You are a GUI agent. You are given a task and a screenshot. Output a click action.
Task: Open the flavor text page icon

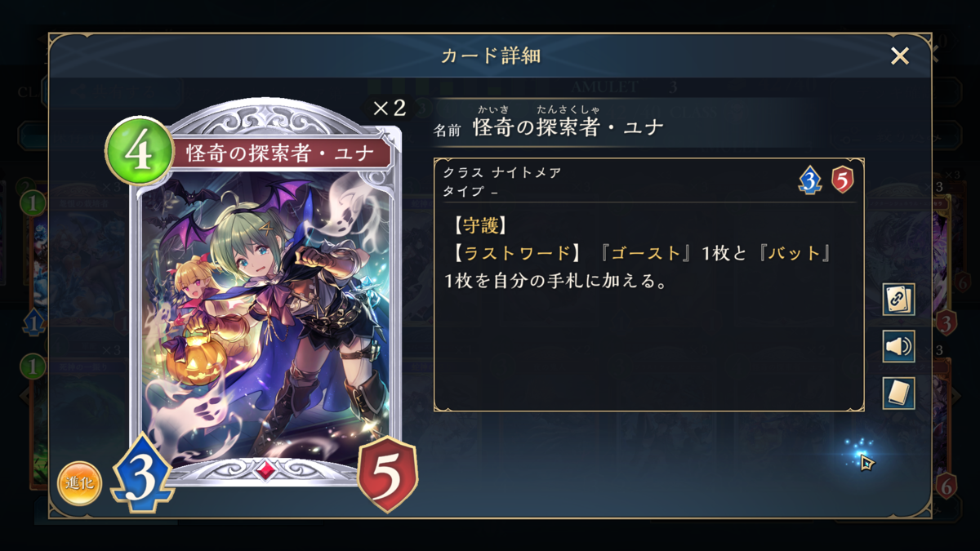click(x=898, y=393)
